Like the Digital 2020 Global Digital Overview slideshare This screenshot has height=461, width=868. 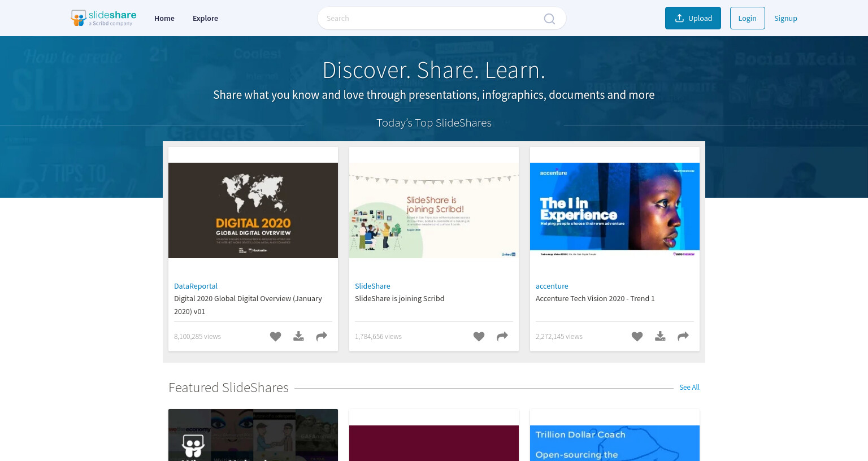tap(275, 337)
